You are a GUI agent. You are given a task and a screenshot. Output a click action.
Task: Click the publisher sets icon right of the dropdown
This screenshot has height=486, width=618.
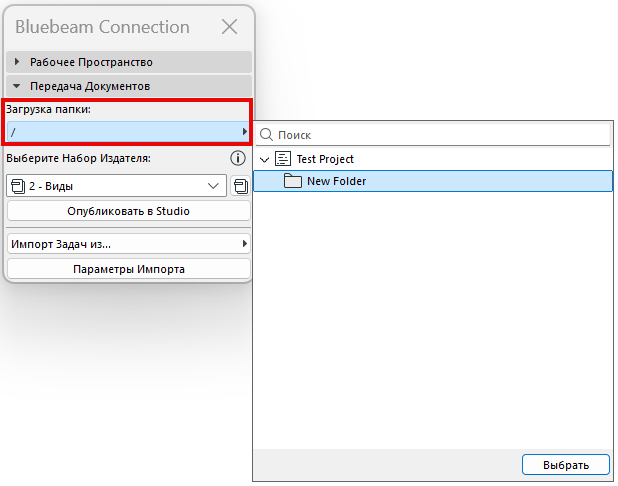click(240, 186)
